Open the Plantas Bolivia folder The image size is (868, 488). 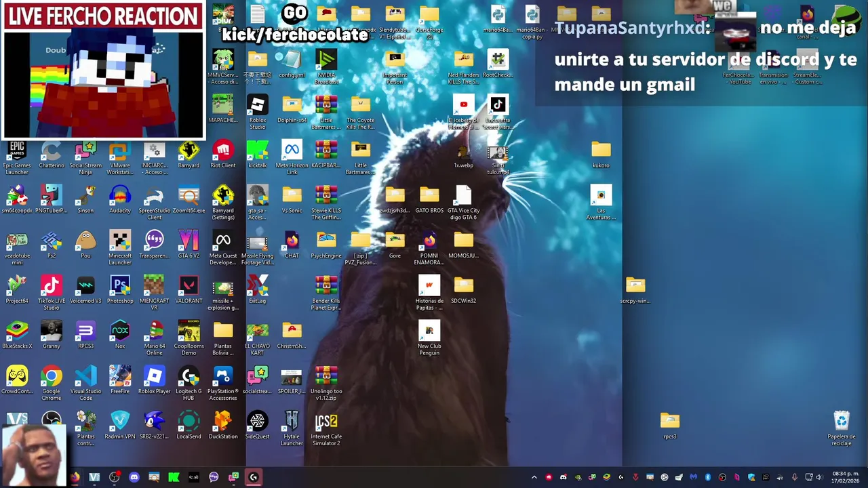(x=223, y=338)
